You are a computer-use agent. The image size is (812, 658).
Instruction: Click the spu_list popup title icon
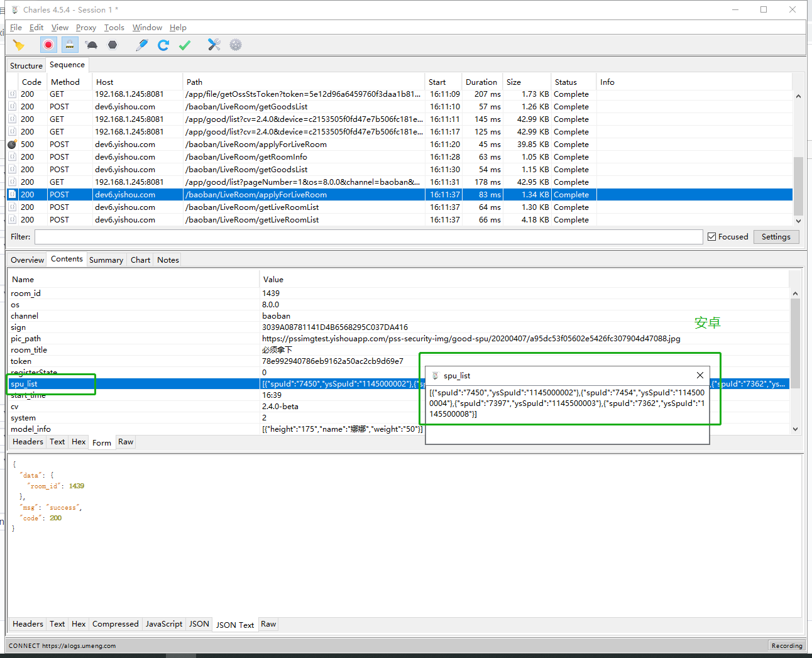435,375
